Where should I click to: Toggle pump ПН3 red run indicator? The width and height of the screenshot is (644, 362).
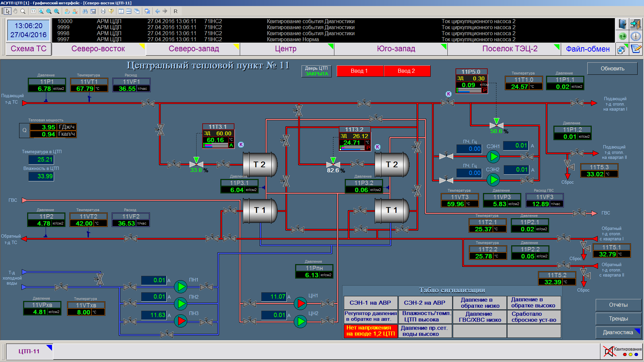[180, 321]
